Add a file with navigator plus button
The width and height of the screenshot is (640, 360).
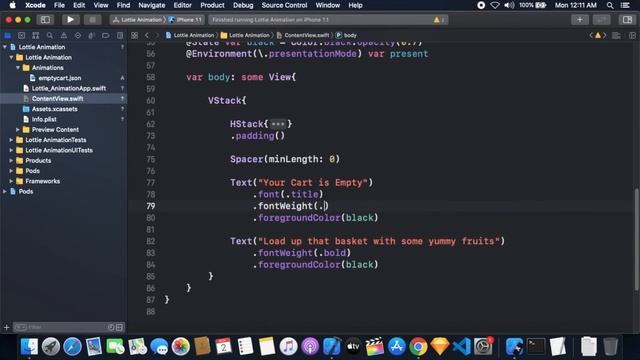6,327
